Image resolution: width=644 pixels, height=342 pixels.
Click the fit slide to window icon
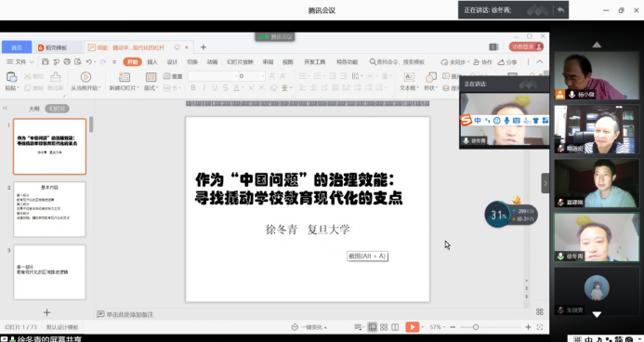tap(540, 327)
